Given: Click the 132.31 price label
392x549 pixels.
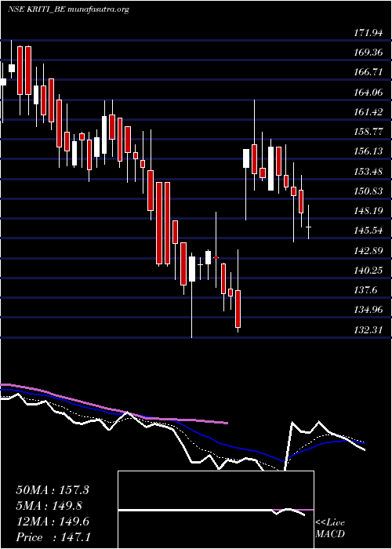Looking at the screenshot, I should pos(368,330).
